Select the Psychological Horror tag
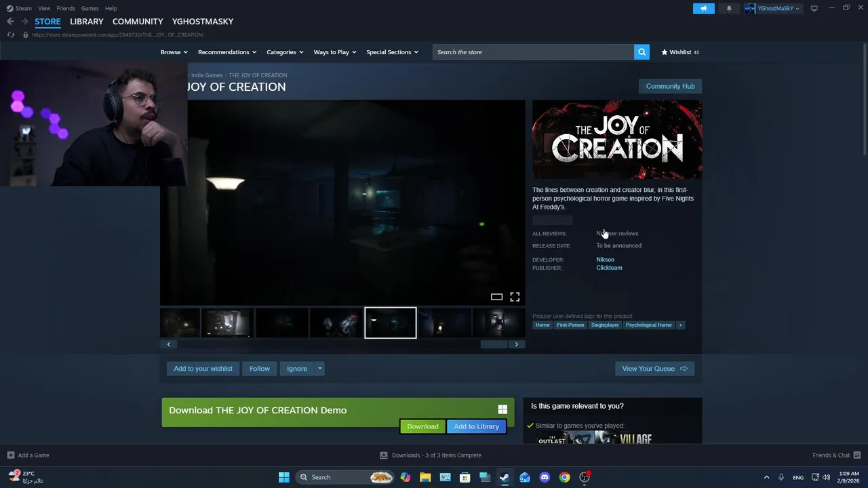 click(649, 325)
